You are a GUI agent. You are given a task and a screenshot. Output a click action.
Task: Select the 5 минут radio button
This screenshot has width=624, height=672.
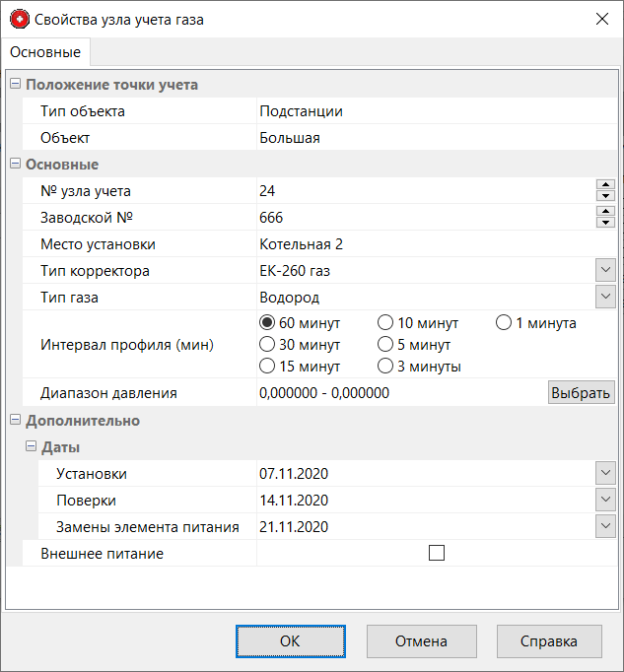(x=384, y=345)
